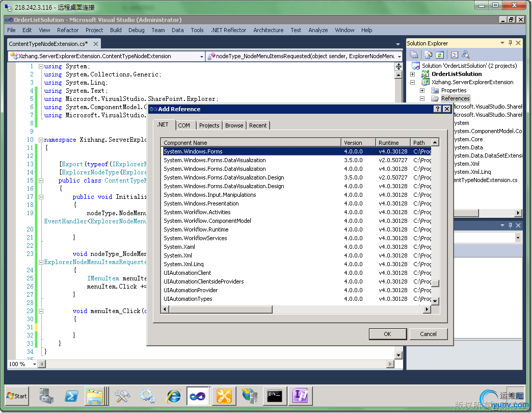Open the class selector dropdown above the editor
The width and height of the screenshot is (532, 413).
click(201, 56)
